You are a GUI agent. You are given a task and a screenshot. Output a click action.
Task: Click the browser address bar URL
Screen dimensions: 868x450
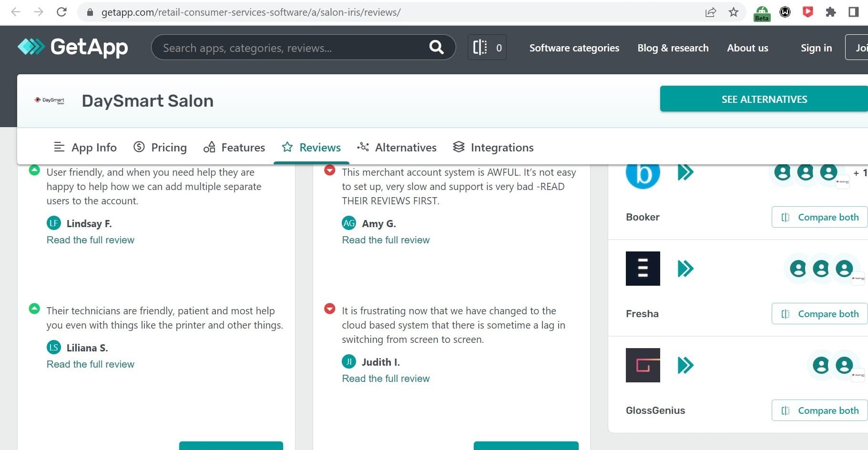click(x=251, y=12)
